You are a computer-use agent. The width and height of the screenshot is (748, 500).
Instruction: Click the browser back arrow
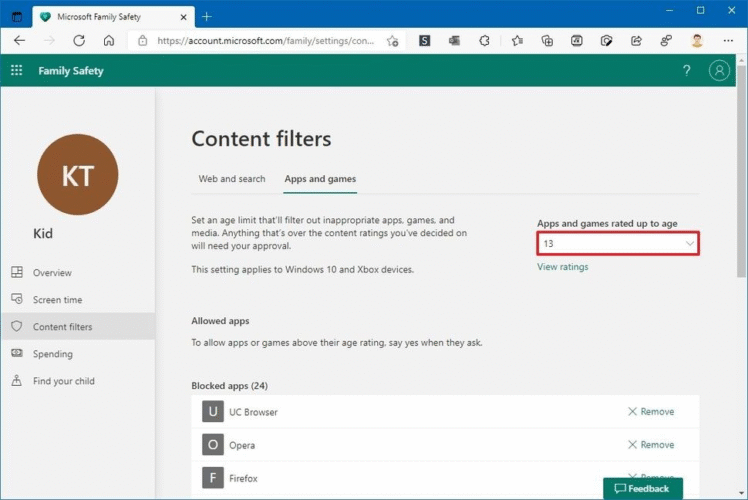[20, 41]
